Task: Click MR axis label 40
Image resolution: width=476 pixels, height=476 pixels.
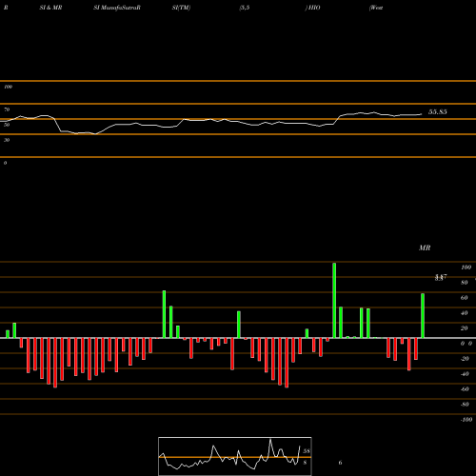Action: pos(465,313)
